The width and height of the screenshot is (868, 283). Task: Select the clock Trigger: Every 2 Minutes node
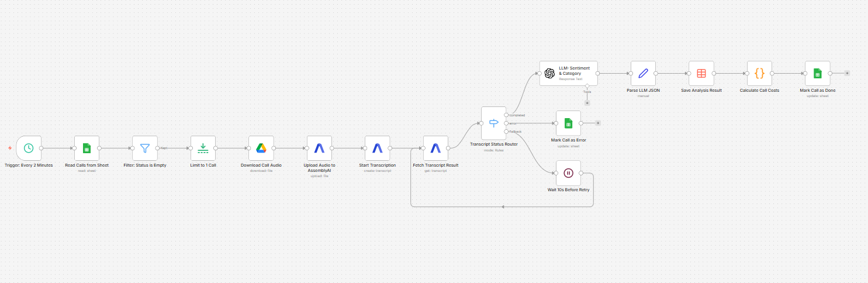(28, 148)
